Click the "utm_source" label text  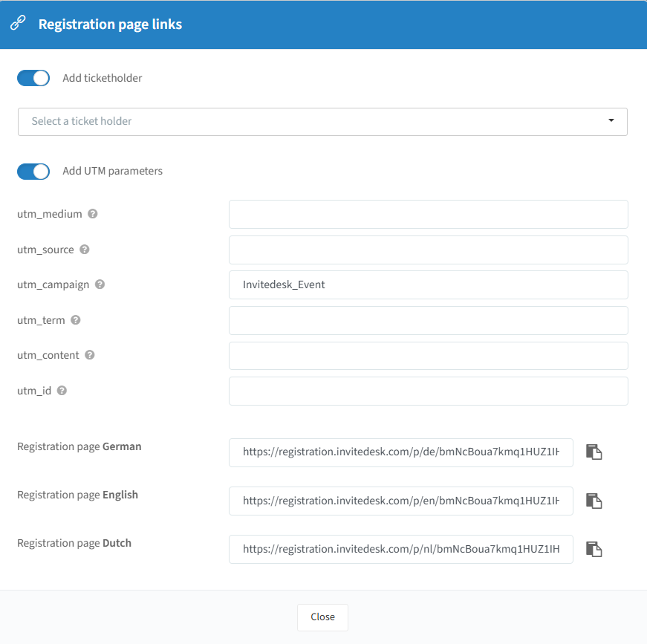point(45,250)
